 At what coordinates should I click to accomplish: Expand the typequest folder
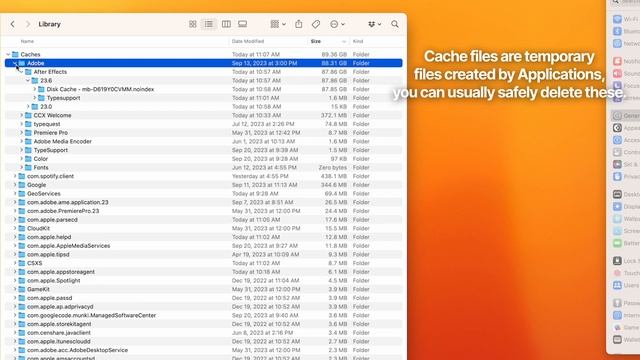click(x=21, y=124)
